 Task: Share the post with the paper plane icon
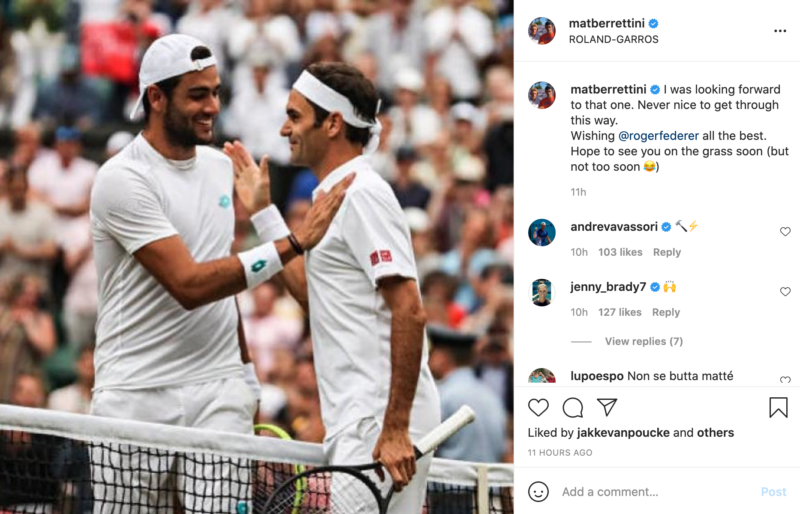(607, 407)
